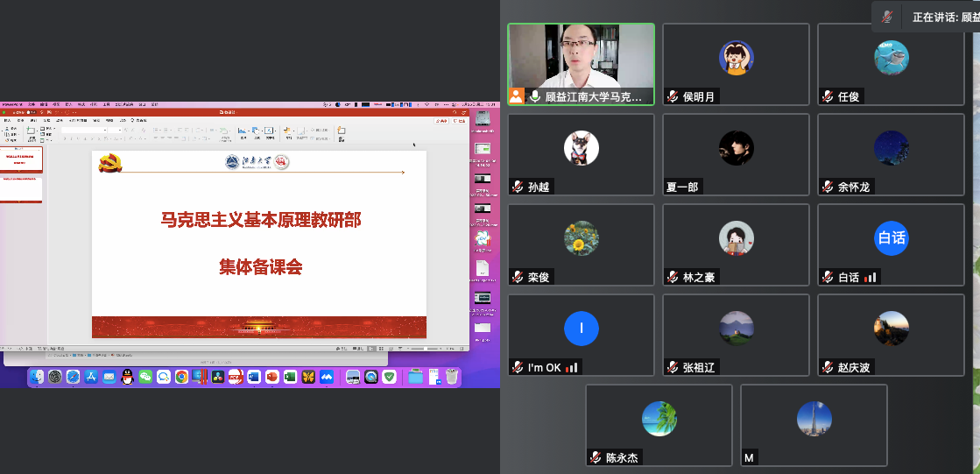
Task: Click the muted microphone icon beside 陈永杰
Action: [x=596, y=457]
